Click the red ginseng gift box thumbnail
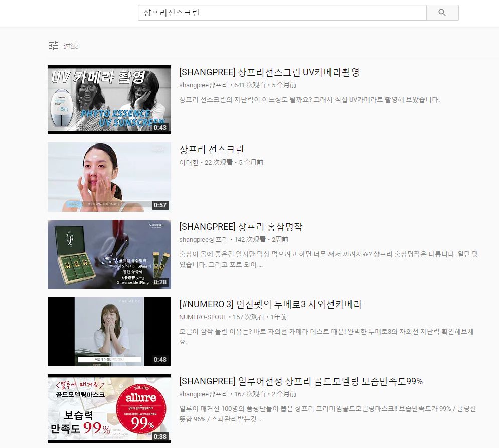 pyautogui.click(x=109, y=254)
